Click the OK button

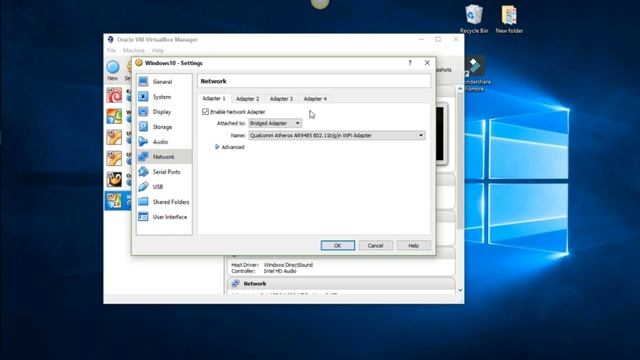tap(338, 245)
